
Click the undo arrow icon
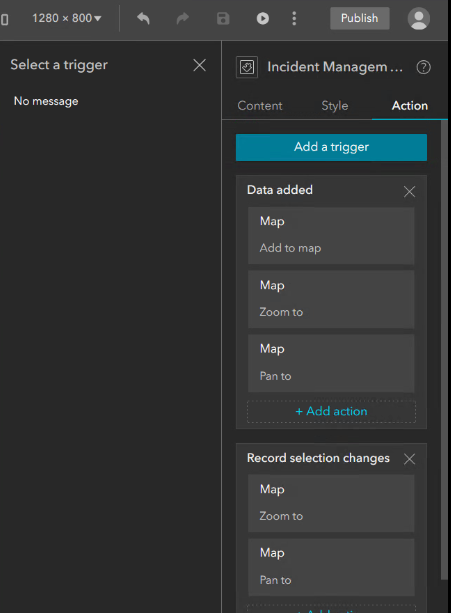coord(143,18)
